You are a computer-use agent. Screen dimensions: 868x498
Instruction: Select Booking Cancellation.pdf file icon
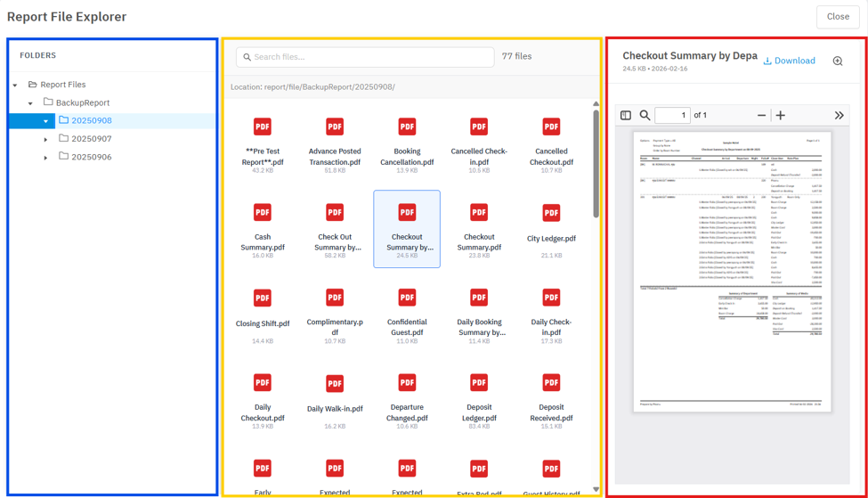[407, 127]
